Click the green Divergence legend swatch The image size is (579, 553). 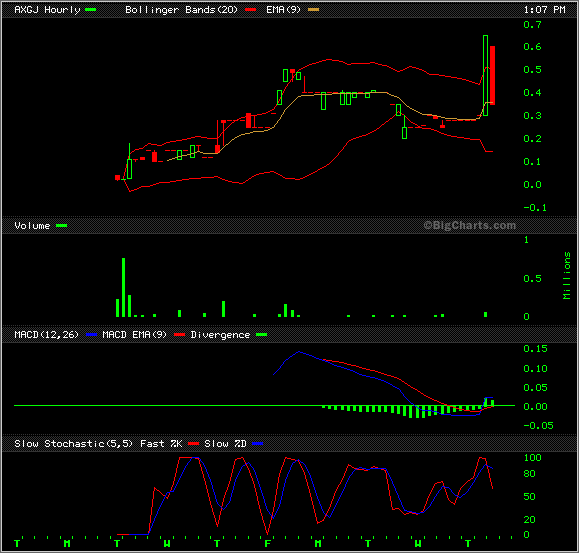click(262, 335)
